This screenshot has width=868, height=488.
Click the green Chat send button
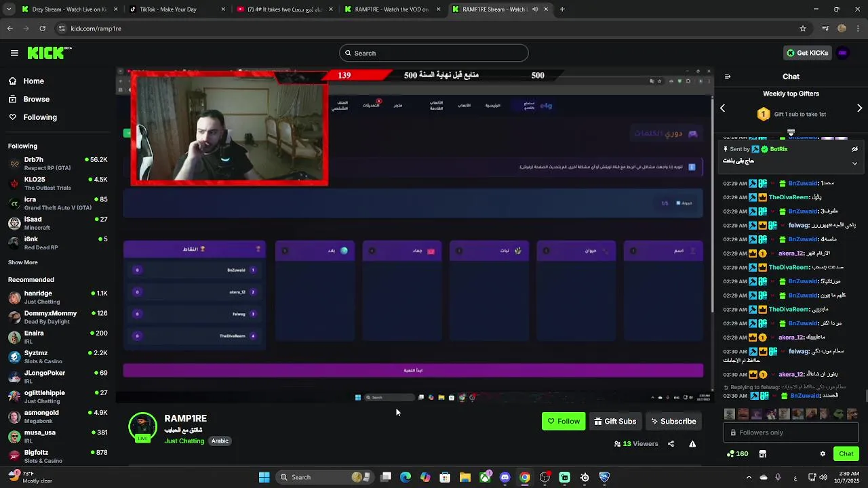(x=846, y=453)
